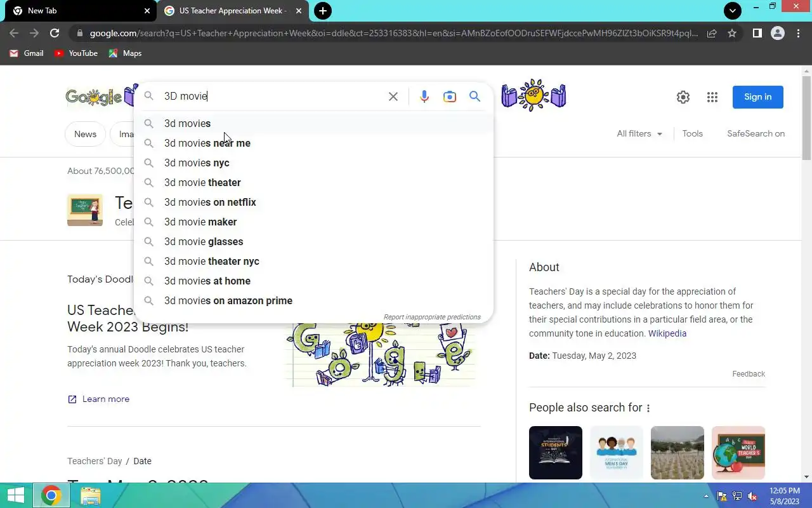Open Google quick settings gear
The width and height of the screenshot is (812, 508).
point(683,97)
